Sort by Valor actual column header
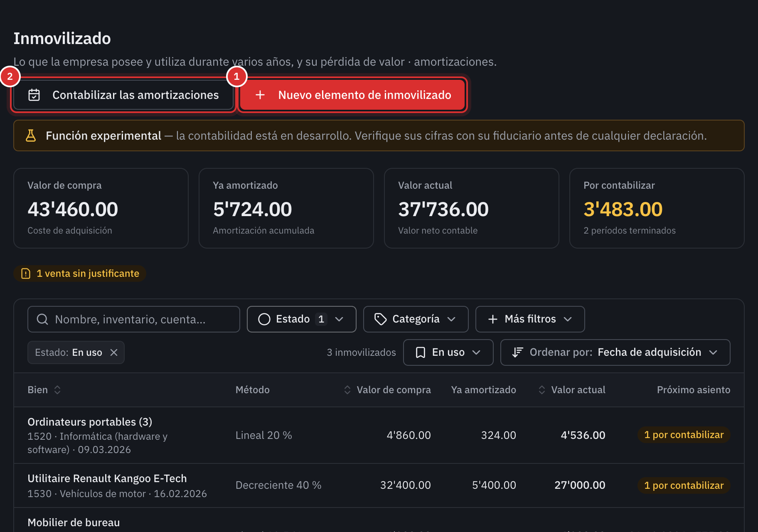This screenshot has width=758, height=532. point(572,390)
